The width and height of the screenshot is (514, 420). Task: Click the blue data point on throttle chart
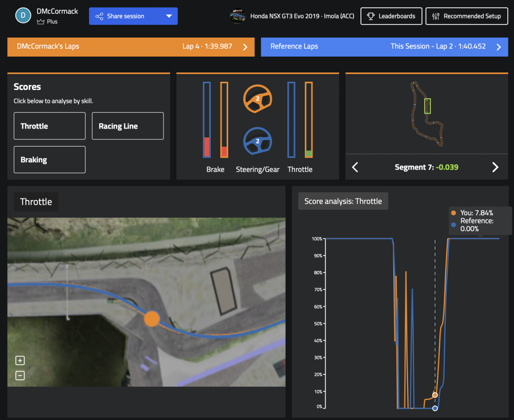(435, 408)
